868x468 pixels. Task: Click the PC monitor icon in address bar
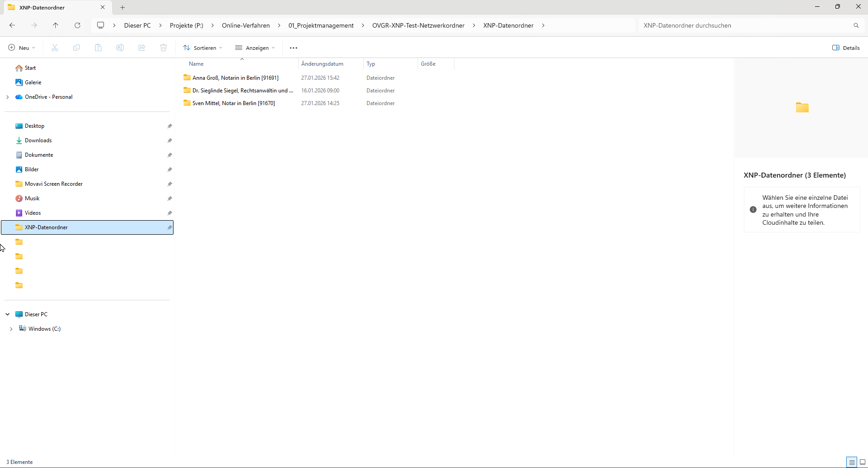(101, 25)
